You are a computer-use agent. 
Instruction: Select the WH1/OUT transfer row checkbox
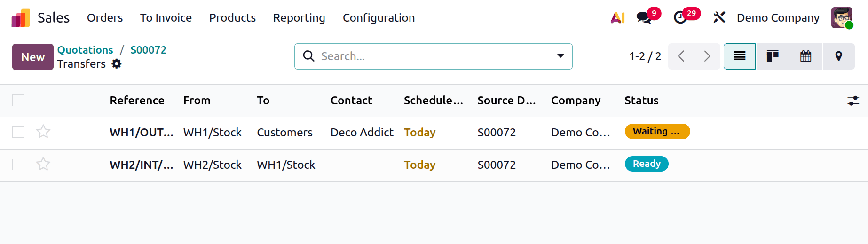pyautogui.click(x=18, y=132)
